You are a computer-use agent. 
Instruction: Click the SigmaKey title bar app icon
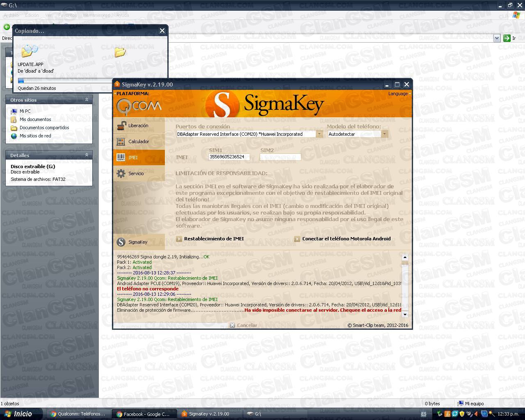pos(117,84)
